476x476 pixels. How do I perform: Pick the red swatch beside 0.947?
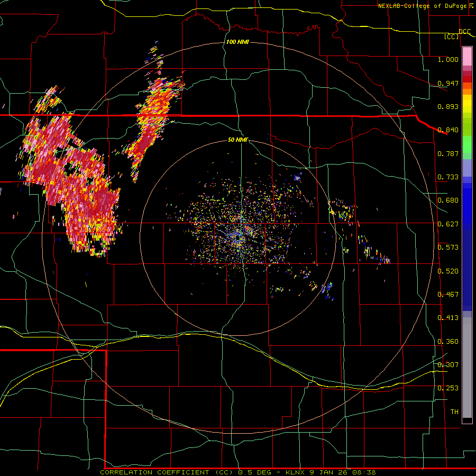coord(467,79)
